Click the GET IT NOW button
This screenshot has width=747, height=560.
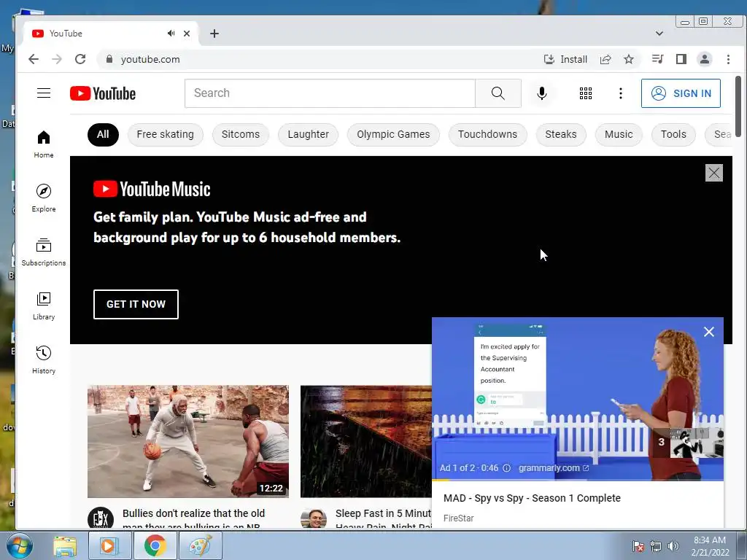136,304
